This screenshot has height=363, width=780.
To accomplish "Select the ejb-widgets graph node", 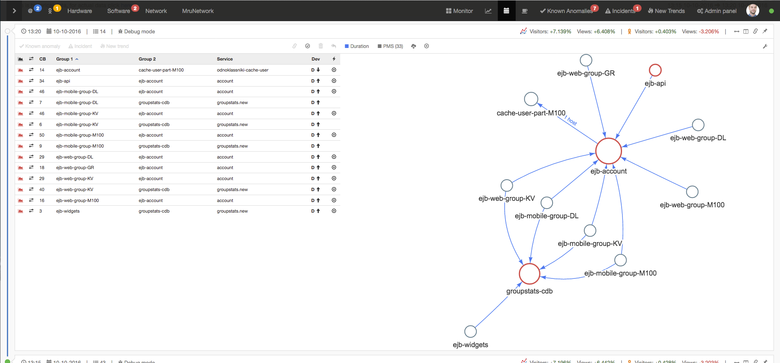I will pos(470,332).
